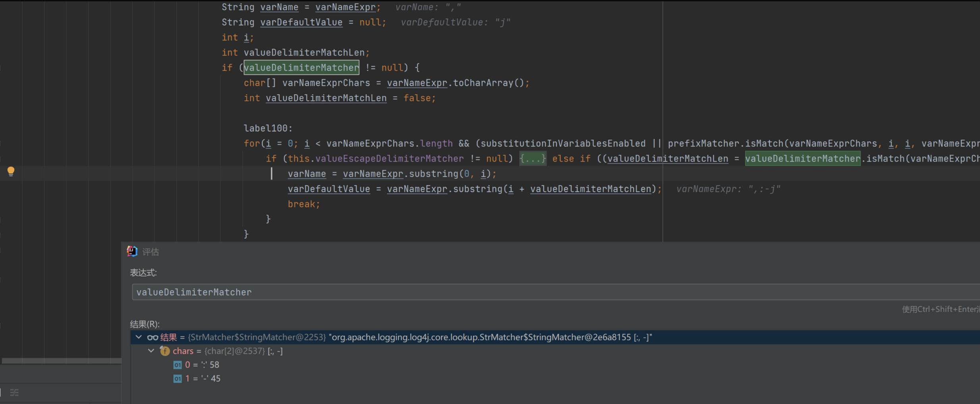Click the primitive icon for index 1
The width and height of the screenshot is (980, 404).
point(177,379)
